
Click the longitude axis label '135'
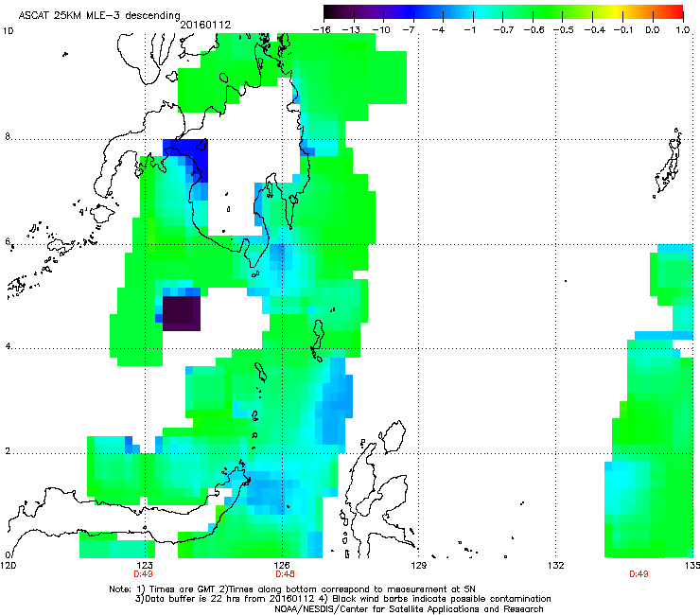(x=692, y=566)
